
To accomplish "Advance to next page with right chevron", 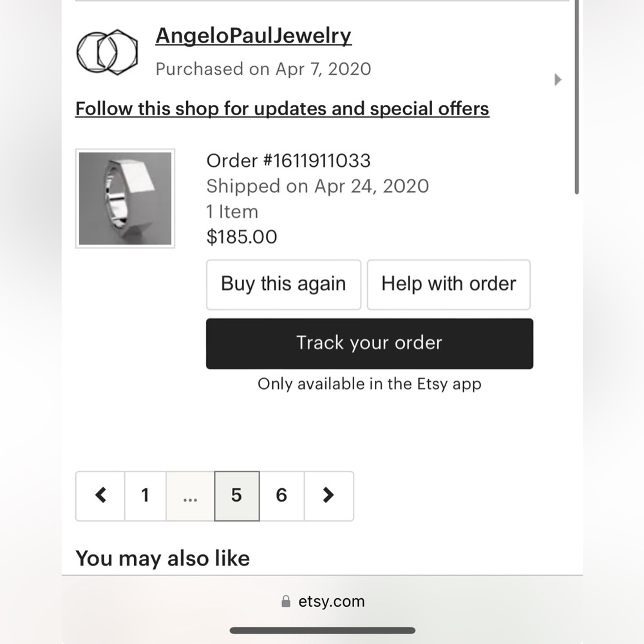I will click(x=328, y=495).
